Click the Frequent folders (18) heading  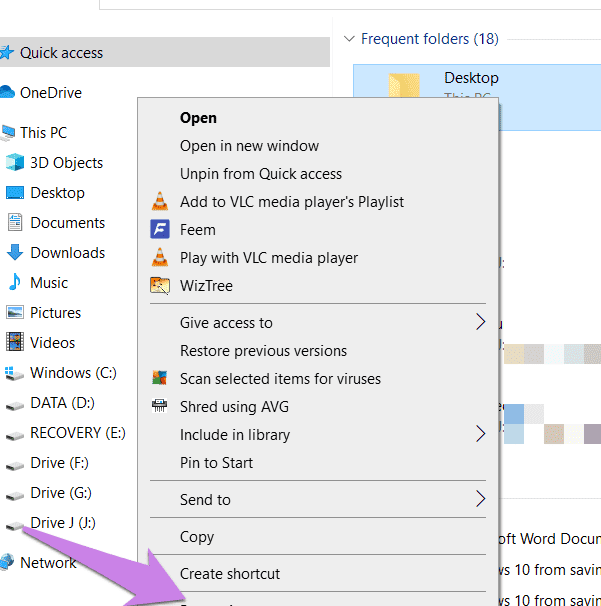pyautogui.click(x=429, y=39)
